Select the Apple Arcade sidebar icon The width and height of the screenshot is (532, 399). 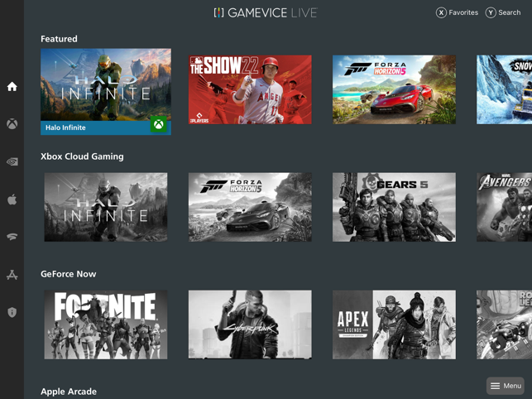point(12,199)
